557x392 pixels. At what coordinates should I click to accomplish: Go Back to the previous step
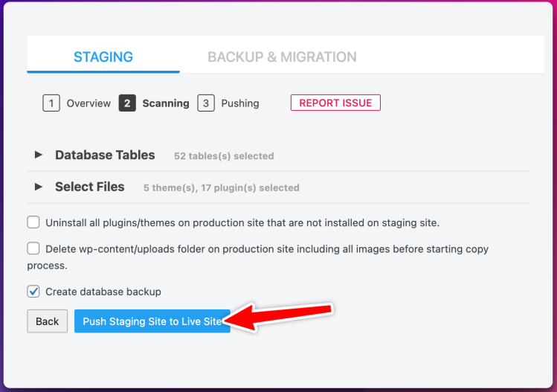point(48,321)
